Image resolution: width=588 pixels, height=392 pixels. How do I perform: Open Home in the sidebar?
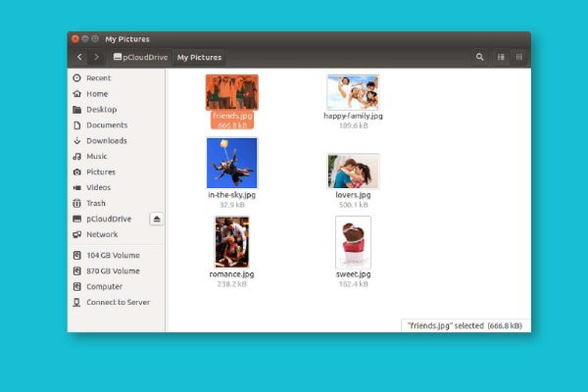[x=117, y=94]
